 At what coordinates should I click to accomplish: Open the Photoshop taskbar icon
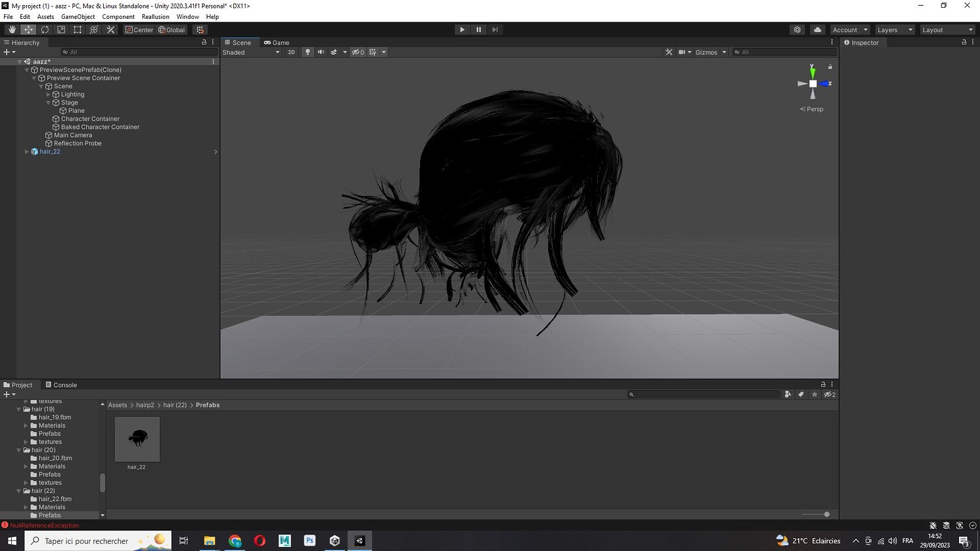(x=310, y=541)
